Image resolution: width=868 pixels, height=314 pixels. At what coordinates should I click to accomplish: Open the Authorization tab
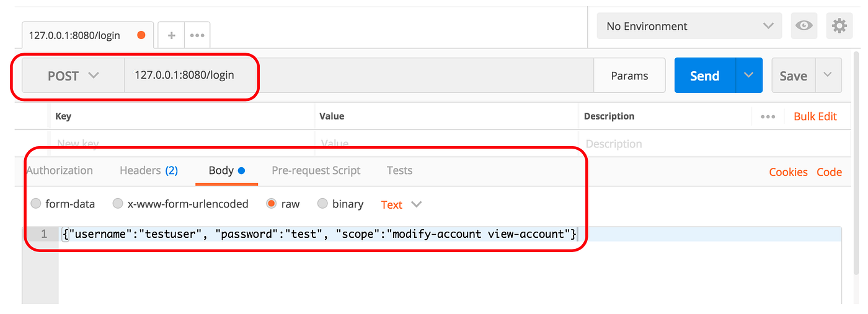point(60,170)
